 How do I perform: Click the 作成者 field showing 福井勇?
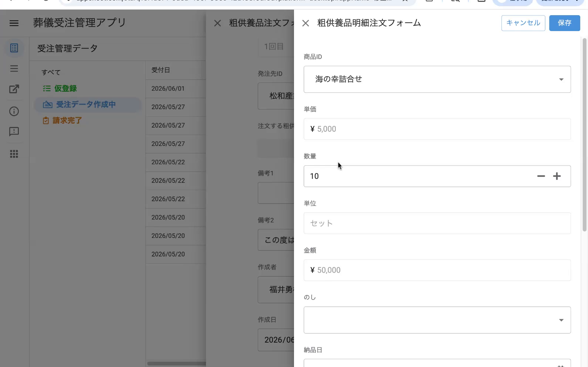[276, 290]
